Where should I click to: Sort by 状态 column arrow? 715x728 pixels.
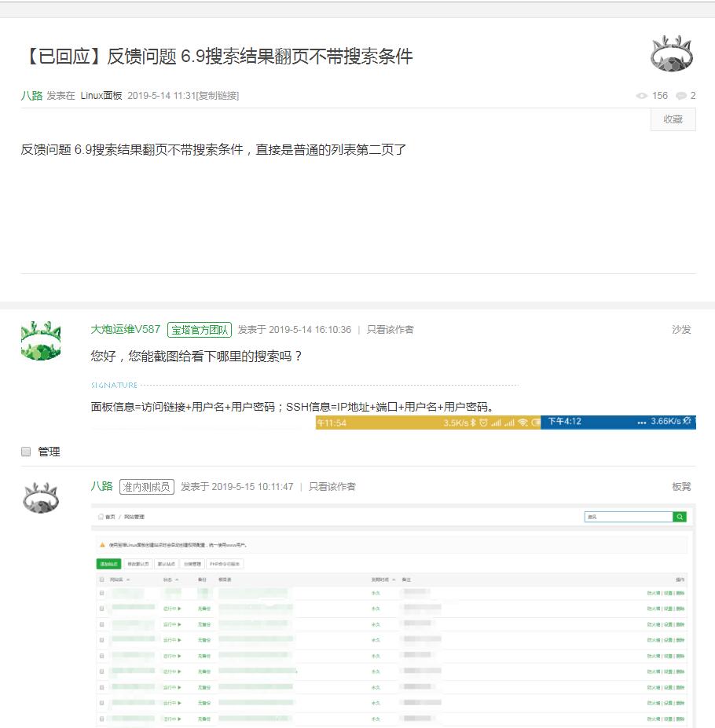tap(177, 580)
